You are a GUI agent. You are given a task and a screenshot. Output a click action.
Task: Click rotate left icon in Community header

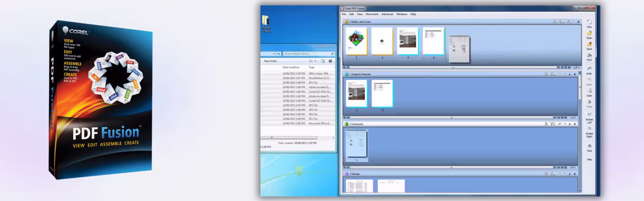pyautogui.click(x=559, y=124)
